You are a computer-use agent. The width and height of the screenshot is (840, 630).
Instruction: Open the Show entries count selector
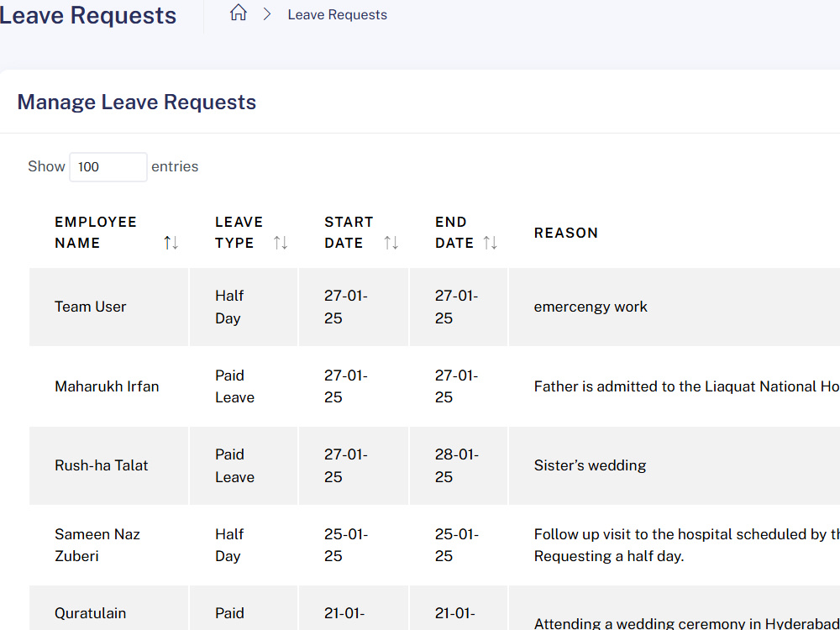108,166
